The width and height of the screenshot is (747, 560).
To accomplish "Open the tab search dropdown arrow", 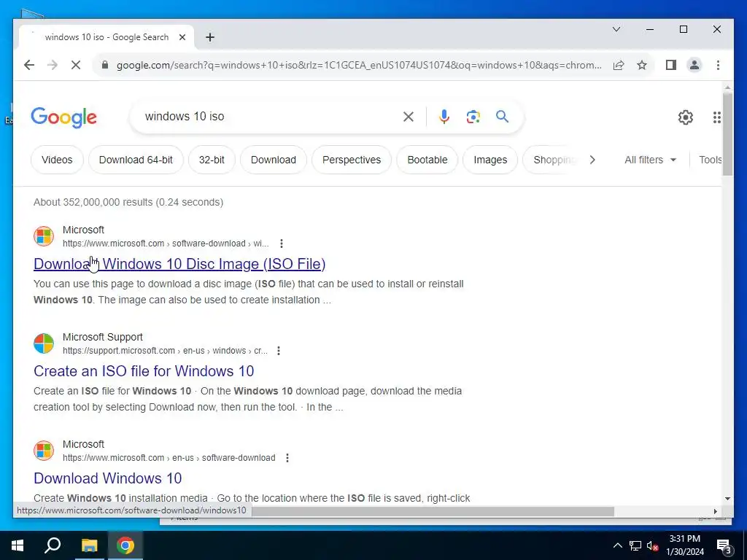I will pos(616,29).
